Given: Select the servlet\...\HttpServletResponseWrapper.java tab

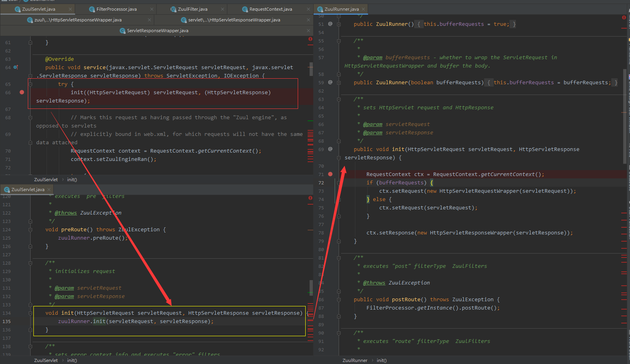Looking at the screenshot, I should pos(234,20).
